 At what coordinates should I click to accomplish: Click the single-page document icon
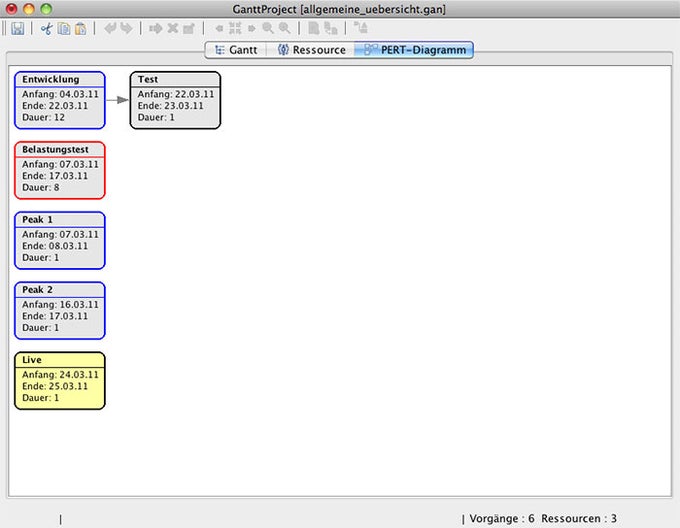coord(314,29)
